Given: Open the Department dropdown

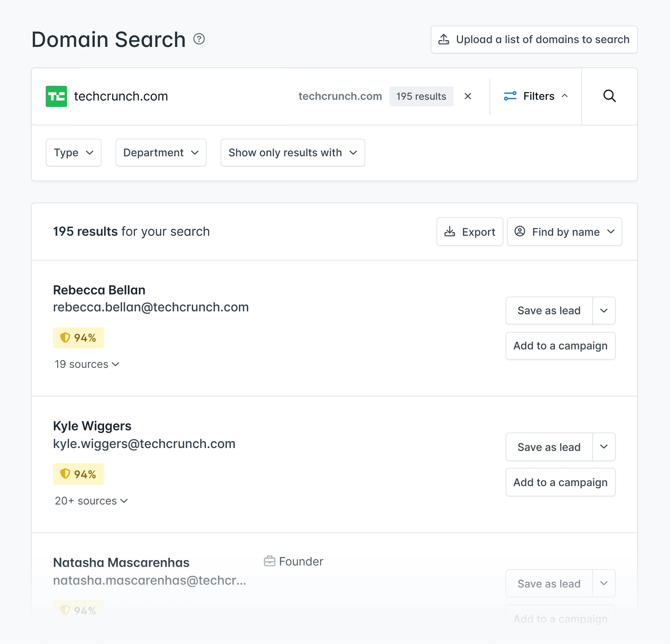Looking at the screenshot, I should click(x=161, y=152).
